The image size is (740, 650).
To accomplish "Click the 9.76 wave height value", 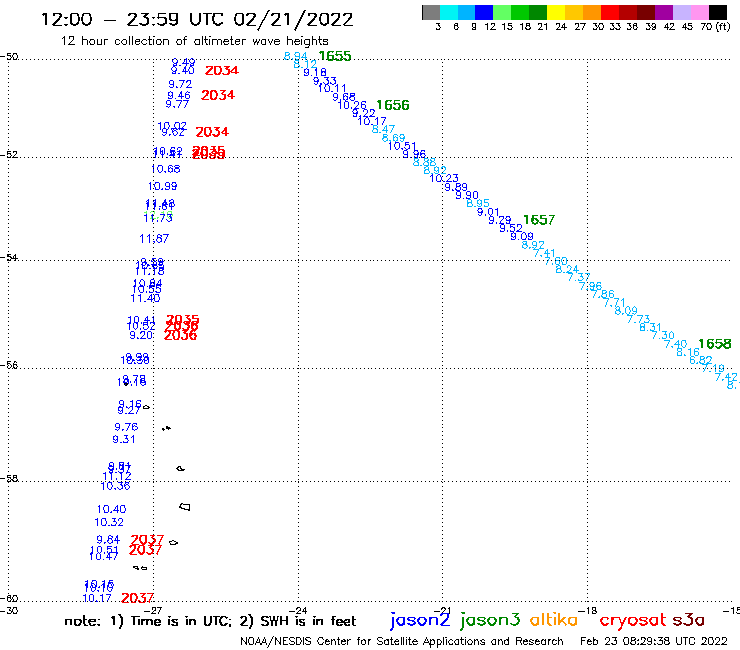I will pos(126,427).
